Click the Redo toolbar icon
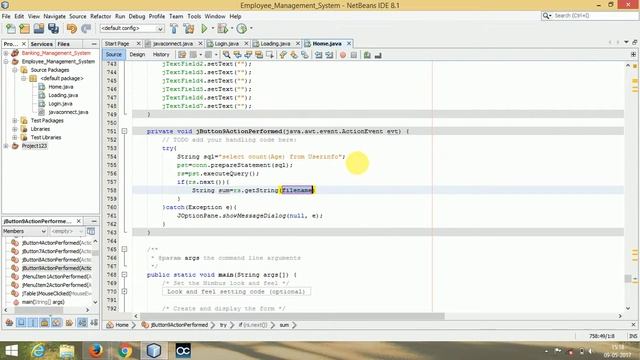 click(86, 29)
